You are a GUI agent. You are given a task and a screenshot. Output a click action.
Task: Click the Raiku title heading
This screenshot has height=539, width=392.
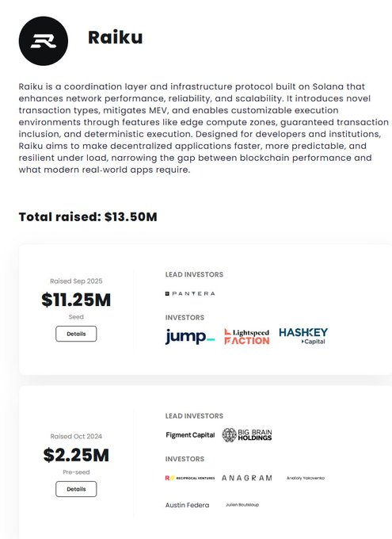point(116,37)
